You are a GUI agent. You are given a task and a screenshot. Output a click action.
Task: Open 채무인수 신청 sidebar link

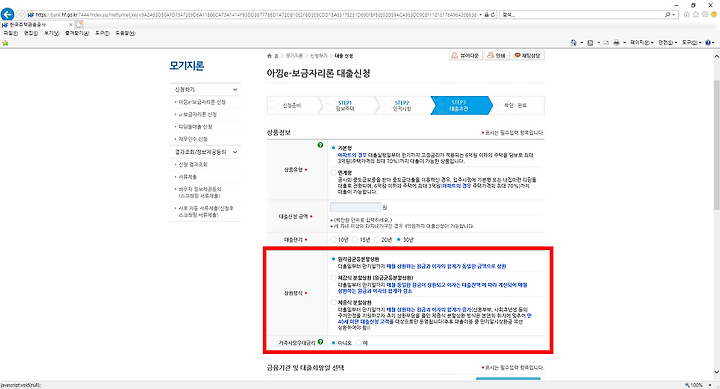(x=193, y=139)
